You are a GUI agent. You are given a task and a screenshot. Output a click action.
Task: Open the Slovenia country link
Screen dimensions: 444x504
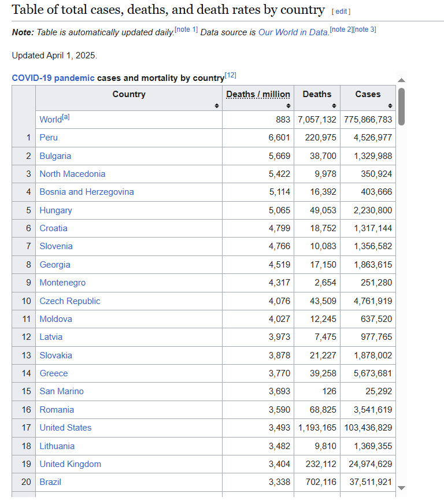[56, 246]
